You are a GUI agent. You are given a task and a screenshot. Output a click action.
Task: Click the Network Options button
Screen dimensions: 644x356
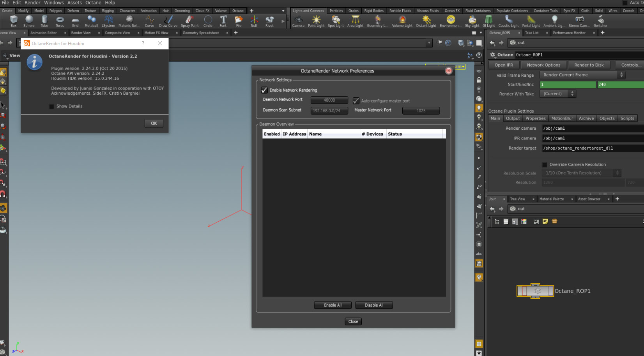tap(543, 65)
